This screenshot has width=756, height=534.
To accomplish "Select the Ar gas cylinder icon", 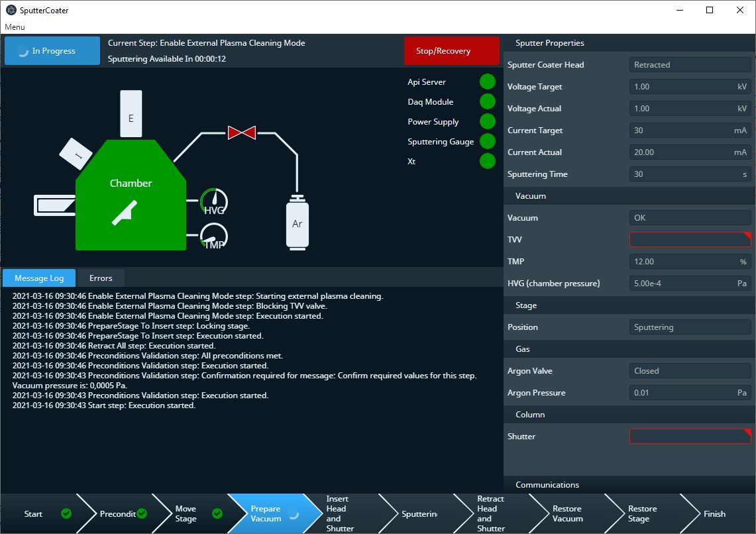I will click(297, 223).
